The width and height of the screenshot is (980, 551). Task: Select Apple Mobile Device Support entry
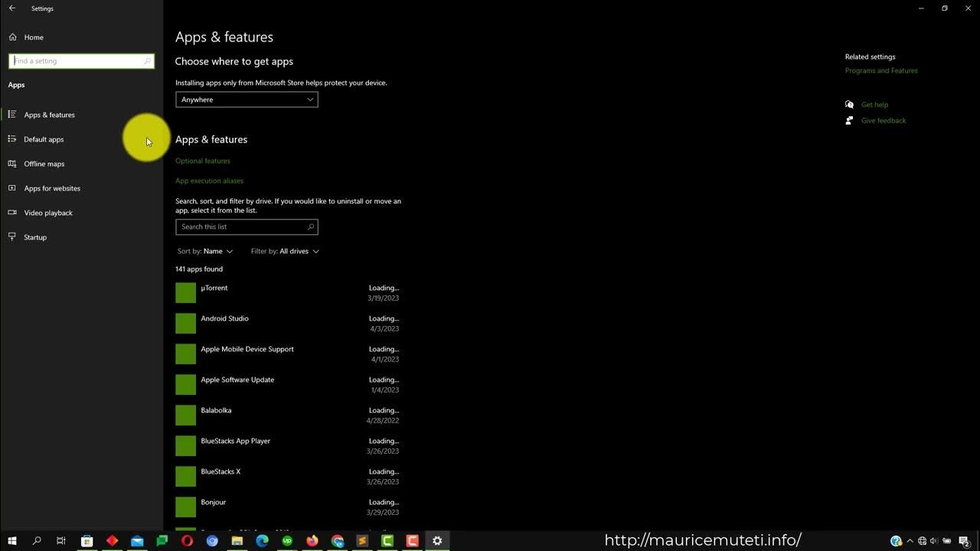(x=288, y=354)
